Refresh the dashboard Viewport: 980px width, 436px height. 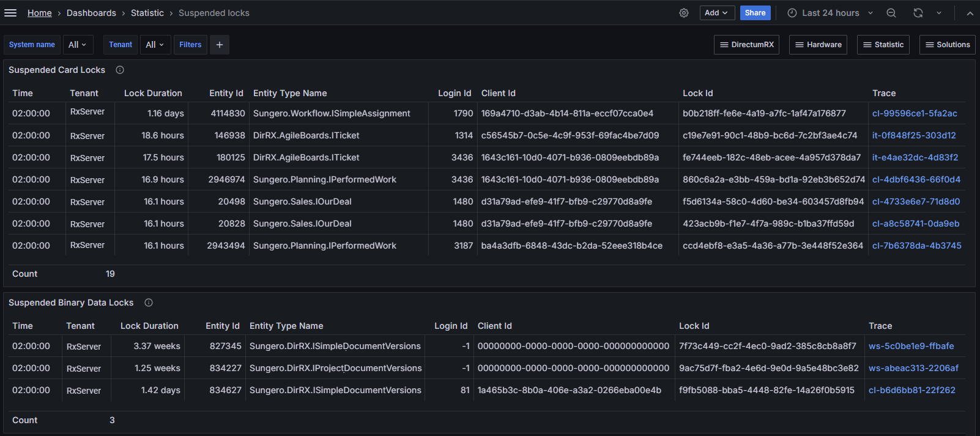(918, 13)
